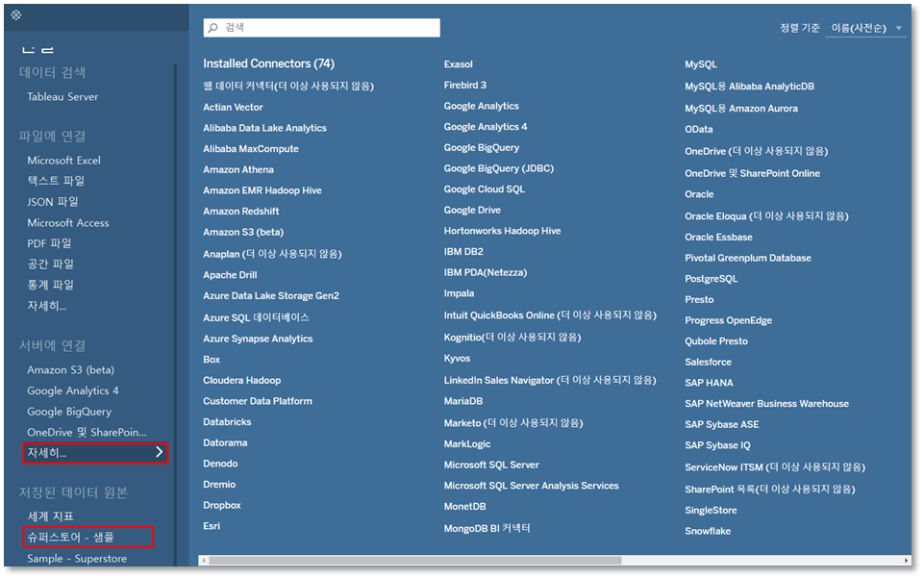
Task: Connect to Microsoft Excel file
Action: point(63,161)
